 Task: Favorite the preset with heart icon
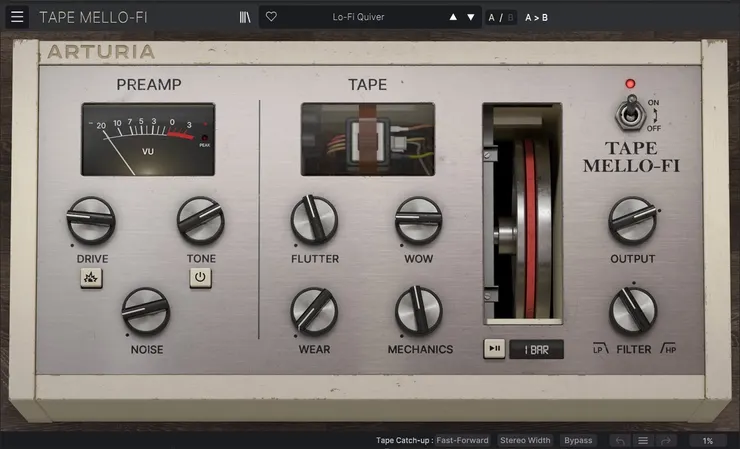pos(271,17)
